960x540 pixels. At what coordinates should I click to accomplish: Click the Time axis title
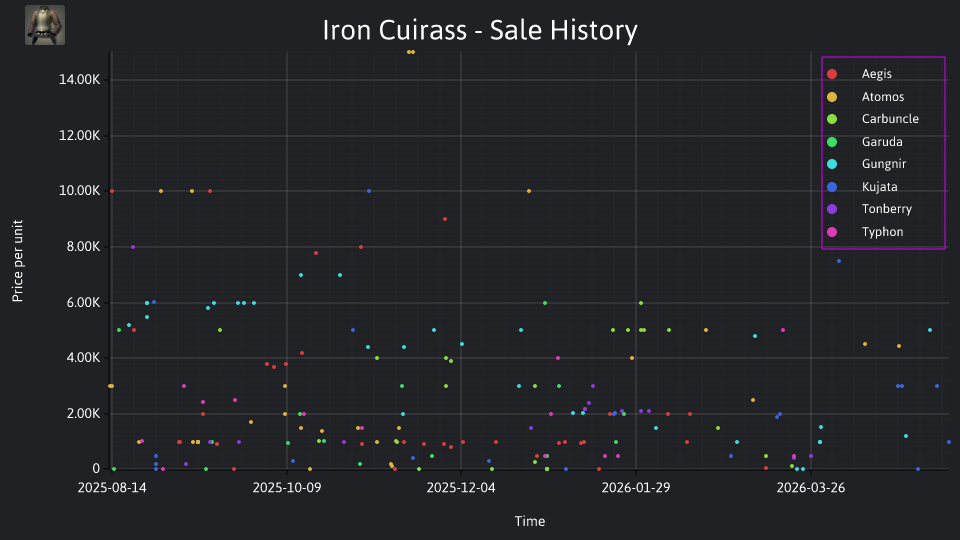pyautogui.click(x=530, y=521)
